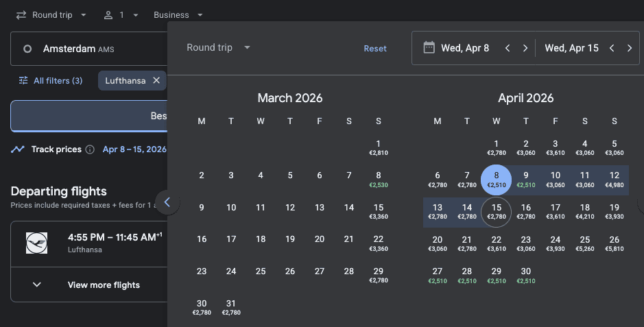Move departure date one day later

pyautogui.click(x=525, y=48)
